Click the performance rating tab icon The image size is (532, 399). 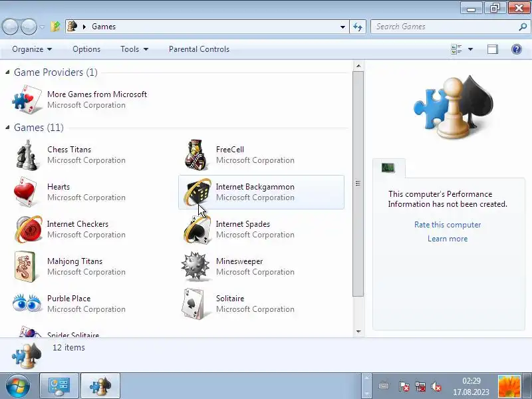388,168
